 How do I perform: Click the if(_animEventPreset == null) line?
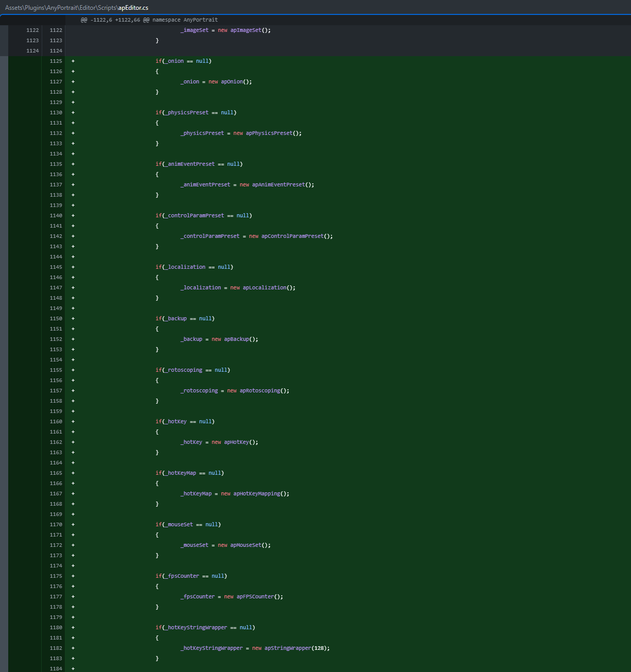[199, 164]
